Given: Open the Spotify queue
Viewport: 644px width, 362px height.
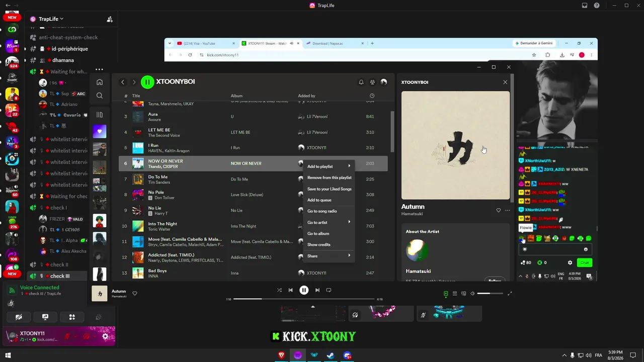Looking at the screenshot, I should tap(455, 293).
